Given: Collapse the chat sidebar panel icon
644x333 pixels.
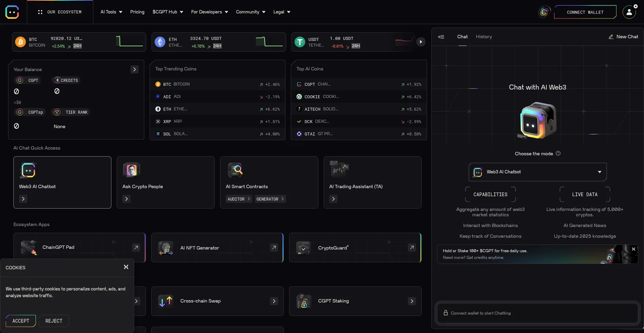Looking at the screenshot, I should [x=441, y=37].
